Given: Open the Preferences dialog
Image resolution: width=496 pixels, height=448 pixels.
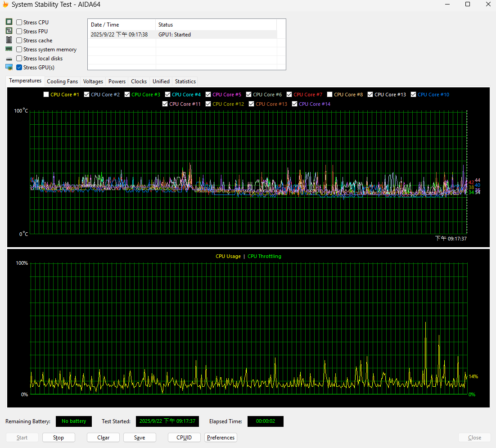Looking at the screenshot, I should pos(221,438).
